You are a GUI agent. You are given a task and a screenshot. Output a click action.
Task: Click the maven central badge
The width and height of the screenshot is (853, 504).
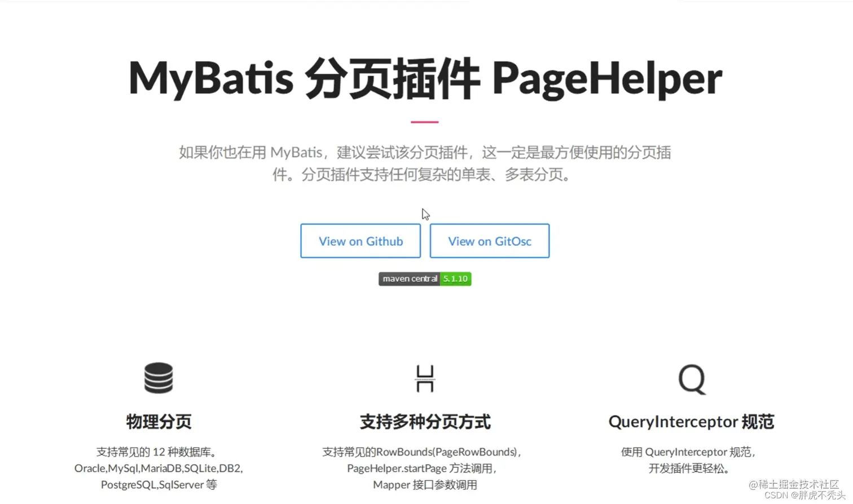pos(408,278)
